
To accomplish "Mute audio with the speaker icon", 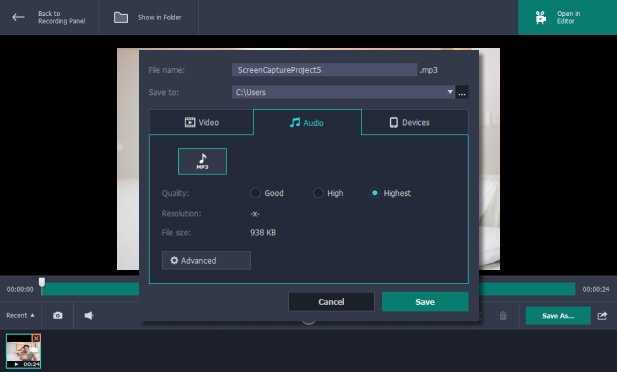I will [89, 315].
